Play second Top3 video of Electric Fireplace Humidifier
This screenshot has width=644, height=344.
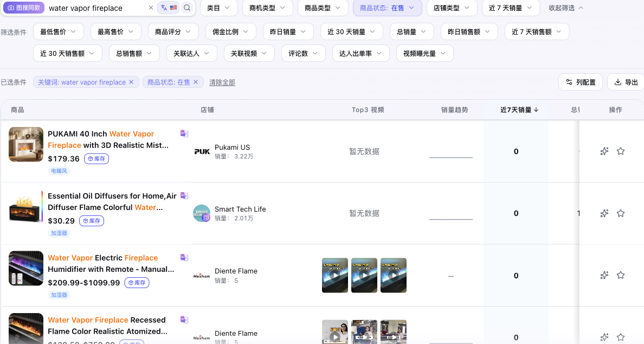pos(364,276)
